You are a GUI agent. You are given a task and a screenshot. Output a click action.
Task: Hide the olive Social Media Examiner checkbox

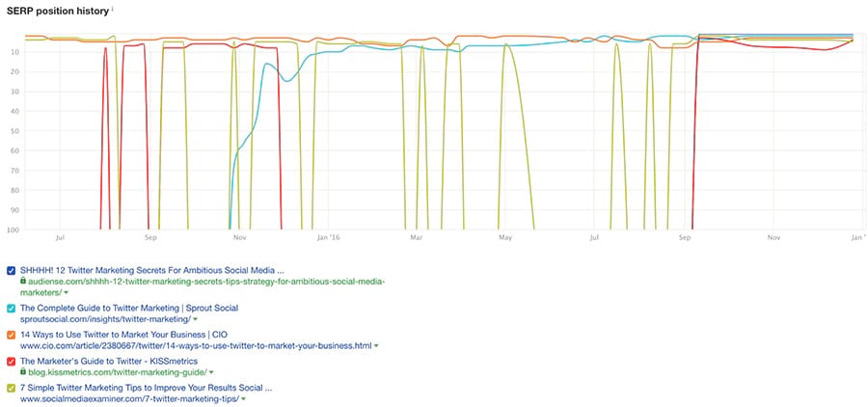11,388
